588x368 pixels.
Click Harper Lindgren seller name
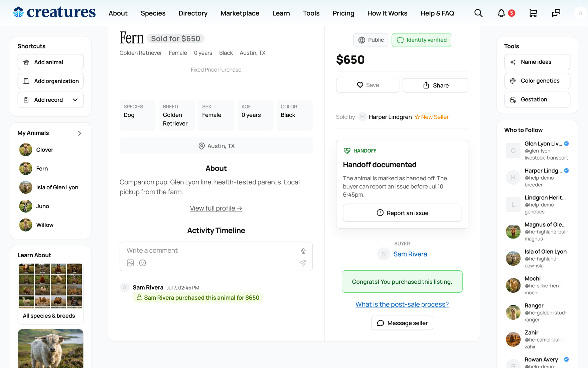(390, 117)
